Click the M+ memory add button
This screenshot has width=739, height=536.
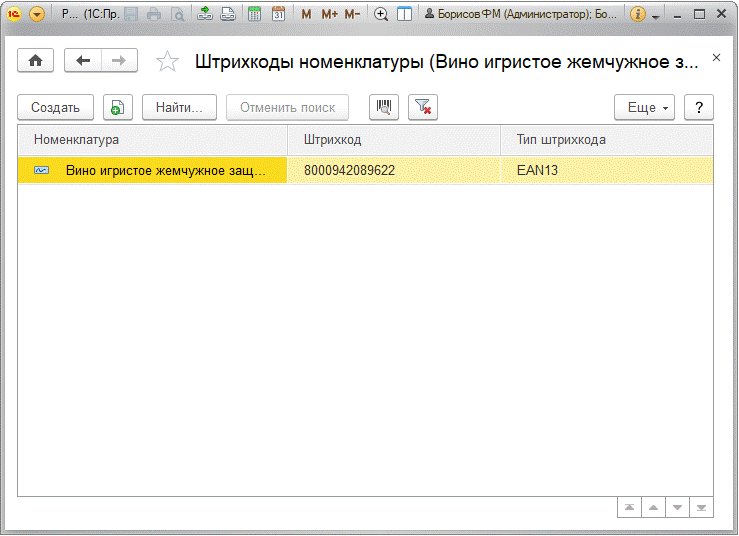329,14
